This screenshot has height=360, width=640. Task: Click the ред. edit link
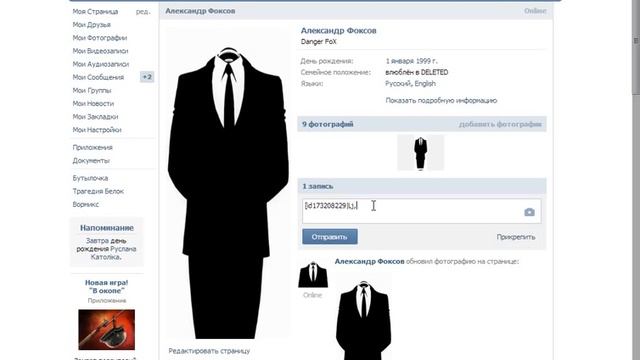point(143,11)
